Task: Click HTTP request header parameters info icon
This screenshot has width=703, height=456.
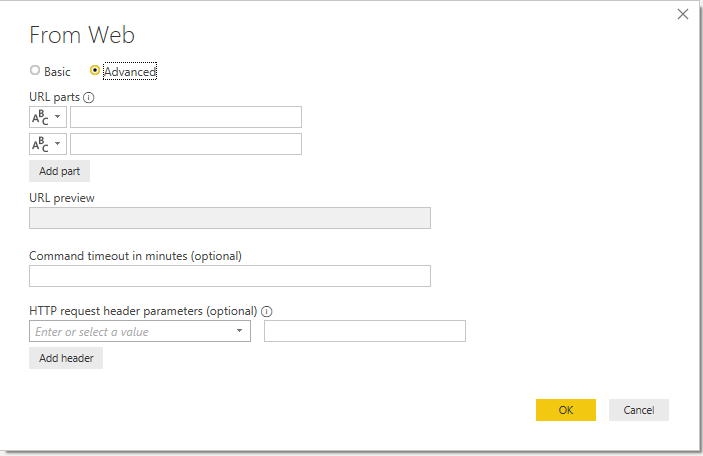Action: pos(267,311)
